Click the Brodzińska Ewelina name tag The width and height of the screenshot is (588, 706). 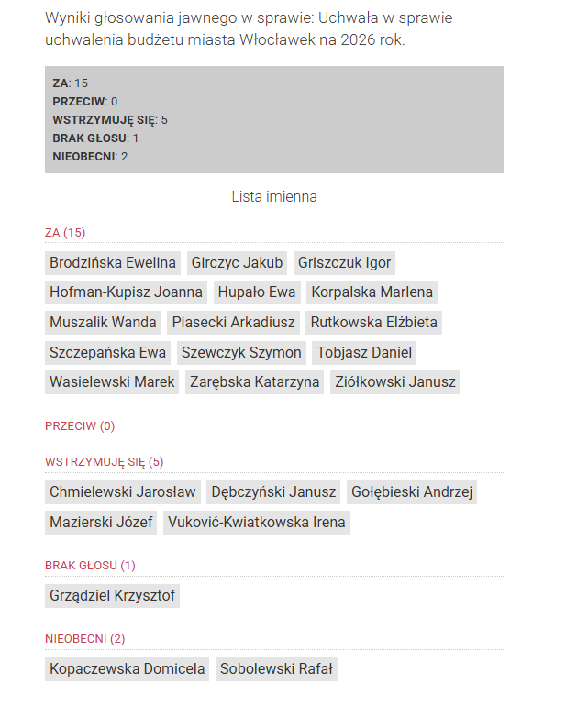pos(113,263)
